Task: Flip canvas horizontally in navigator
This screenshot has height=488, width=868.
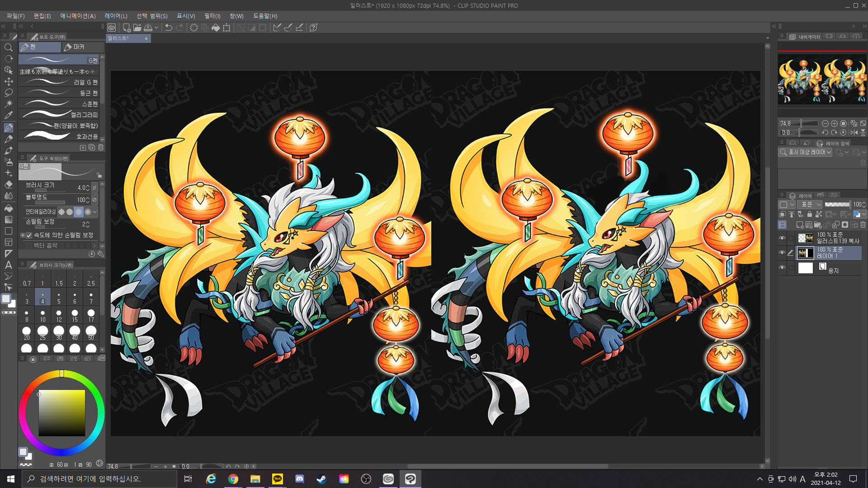Action: click(x=854, y=132)
